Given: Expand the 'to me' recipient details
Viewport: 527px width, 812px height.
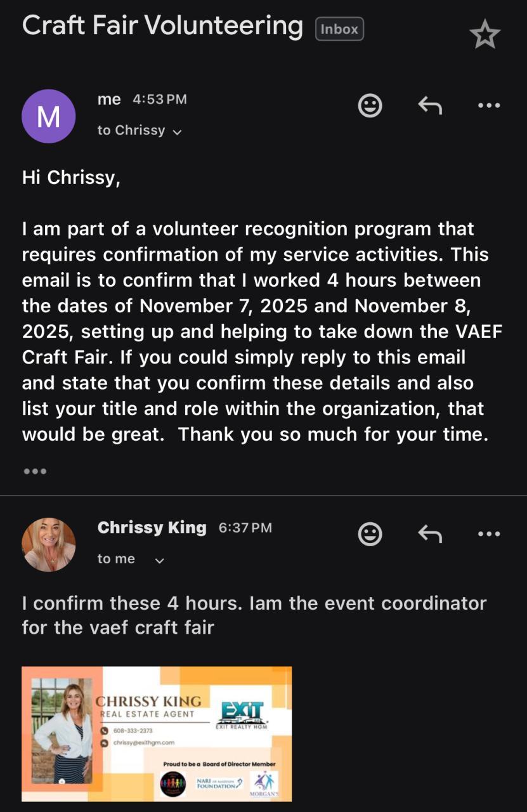Looking at the screenshot, I should click(x=159, y=560).
